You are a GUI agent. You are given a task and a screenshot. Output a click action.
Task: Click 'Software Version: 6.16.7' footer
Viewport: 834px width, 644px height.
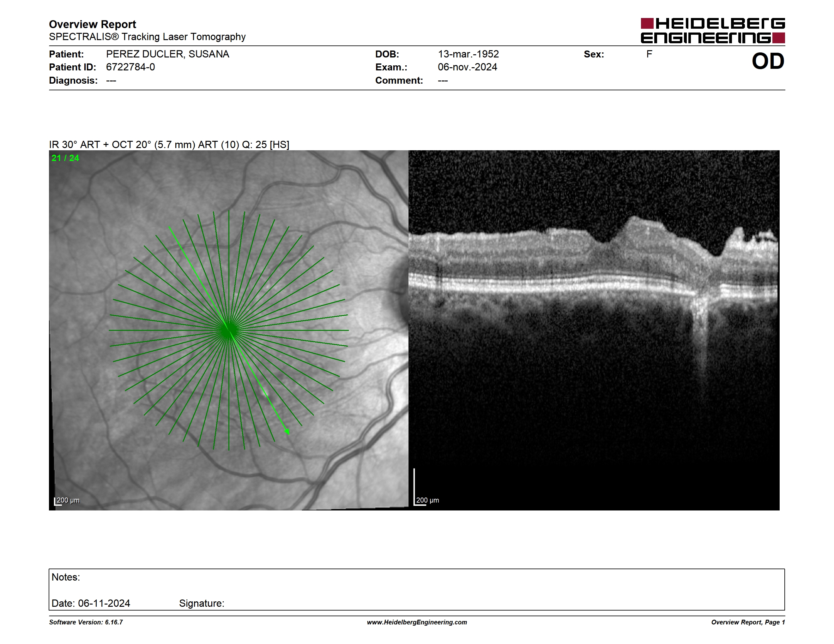tap(86, 622)
